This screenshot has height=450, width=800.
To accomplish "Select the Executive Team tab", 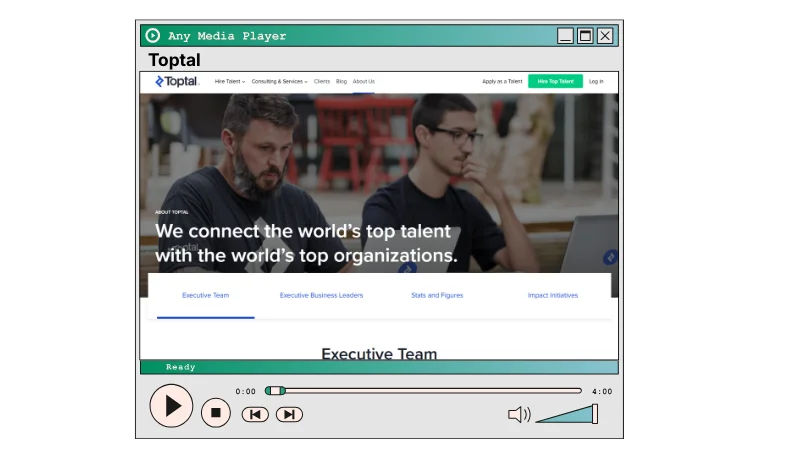I will pos(206,295).
